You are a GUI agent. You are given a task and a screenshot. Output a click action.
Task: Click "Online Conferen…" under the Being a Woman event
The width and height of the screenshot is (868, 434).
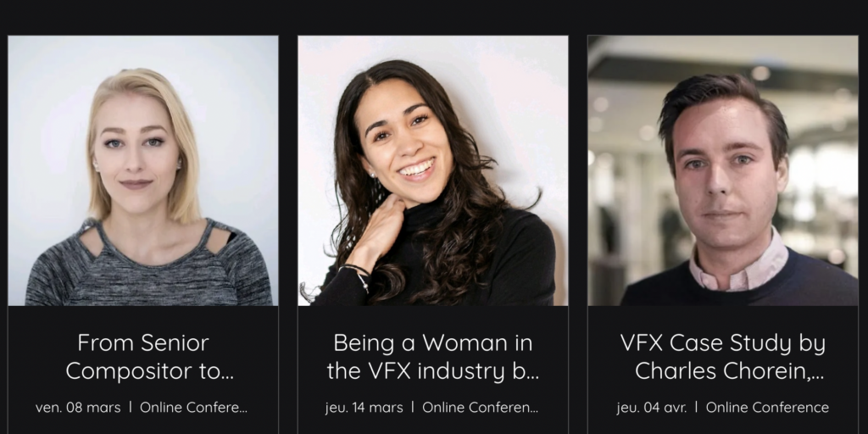480,408
